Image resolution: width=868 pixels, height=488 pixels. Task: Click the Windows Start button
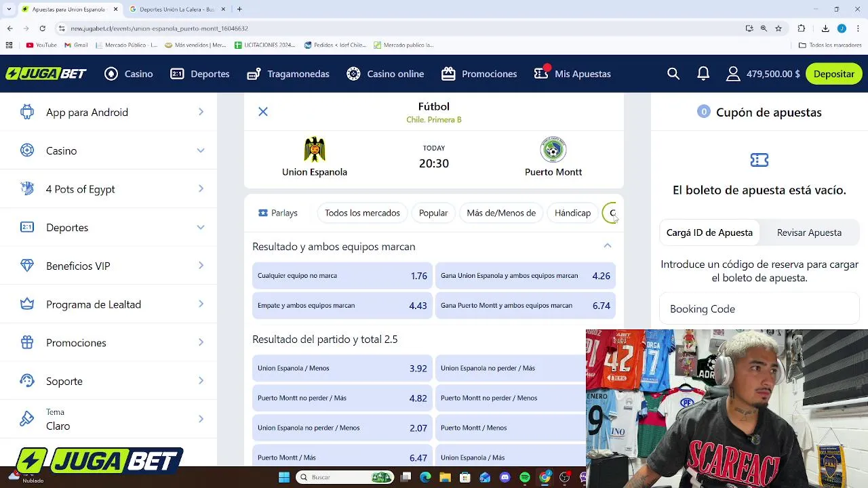tap(284, 478)
